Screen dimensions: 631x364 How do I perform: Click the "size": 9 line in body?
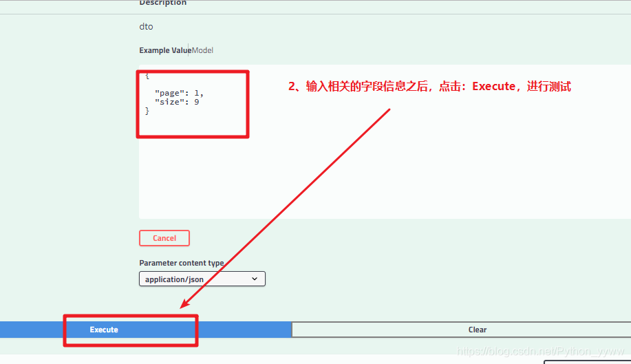point(177,102)
